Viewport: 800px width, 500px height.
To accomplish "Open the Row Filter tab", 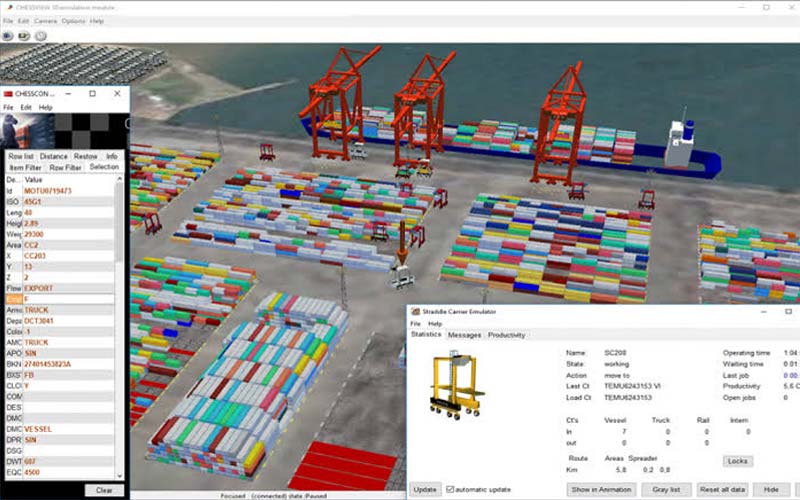I will pyautogui.click(x=66, y=167).
